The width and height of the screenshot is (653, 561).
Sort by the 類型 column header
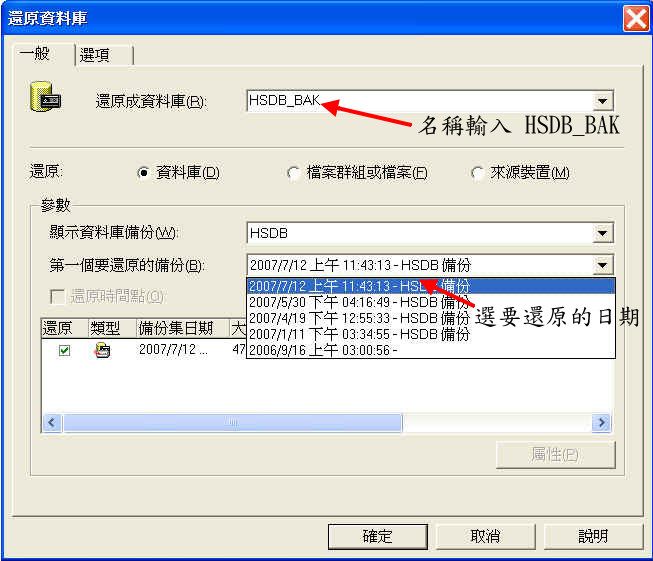pos(112,328)
